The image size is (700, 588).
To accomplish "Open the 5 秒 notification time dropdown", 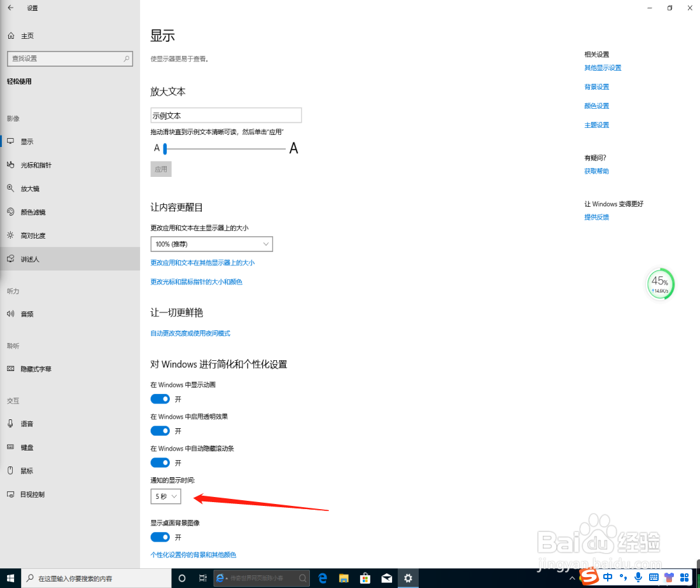I will coord(165,496).
